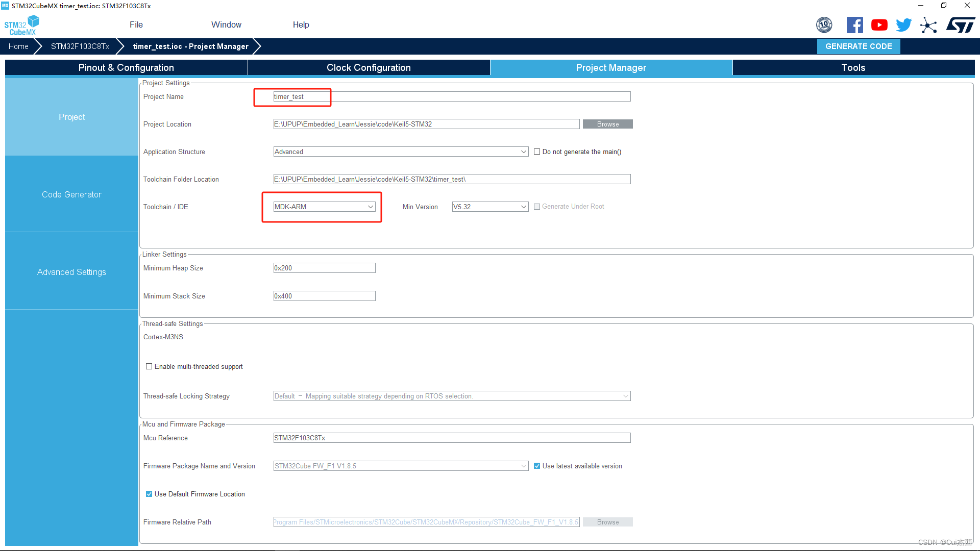Image resolution: width=980 pixels, height=551 pixels.
Task: Switch to Clock Configuration tab
Action: click(369, 67)
